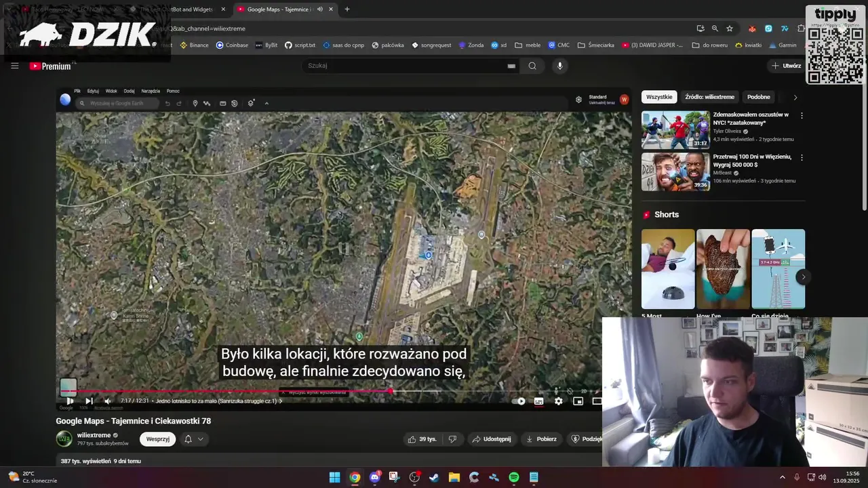Share video with Udostępnij button
The height and width of the screenshot is (488, 868).
pyautogui.click(x=492, y=439)
